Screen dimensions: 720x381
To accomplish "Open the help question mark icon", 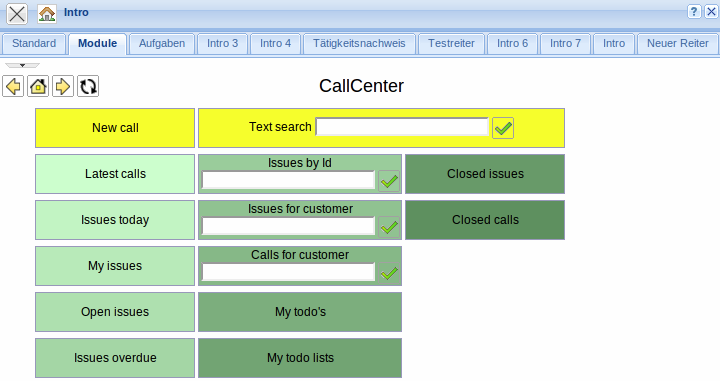I will point(694,11).
